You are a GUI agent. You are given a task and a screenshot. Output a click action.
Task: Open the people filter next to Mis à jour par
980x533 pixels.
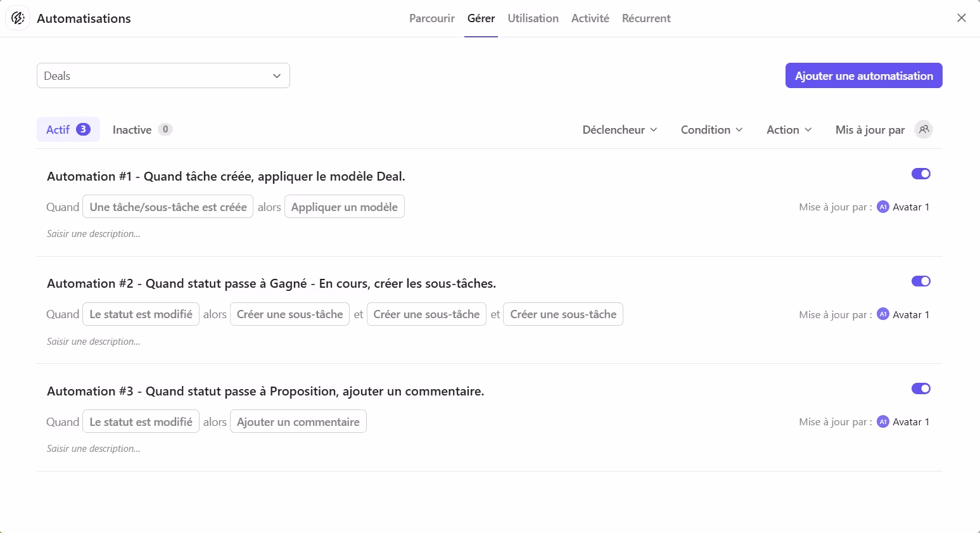coord(924,129)
